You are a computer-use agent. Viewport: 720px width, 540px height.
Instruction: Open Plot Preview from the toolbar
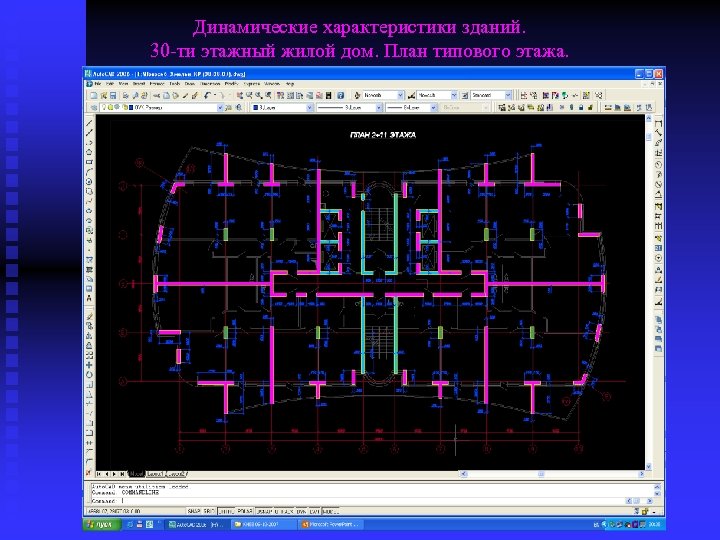(x=135, y=95)
